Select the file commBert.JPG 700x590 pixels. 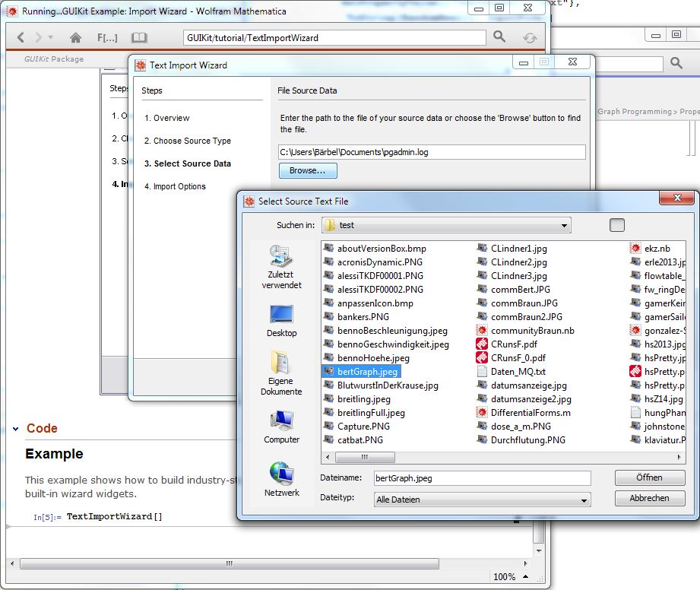point(513,290)
